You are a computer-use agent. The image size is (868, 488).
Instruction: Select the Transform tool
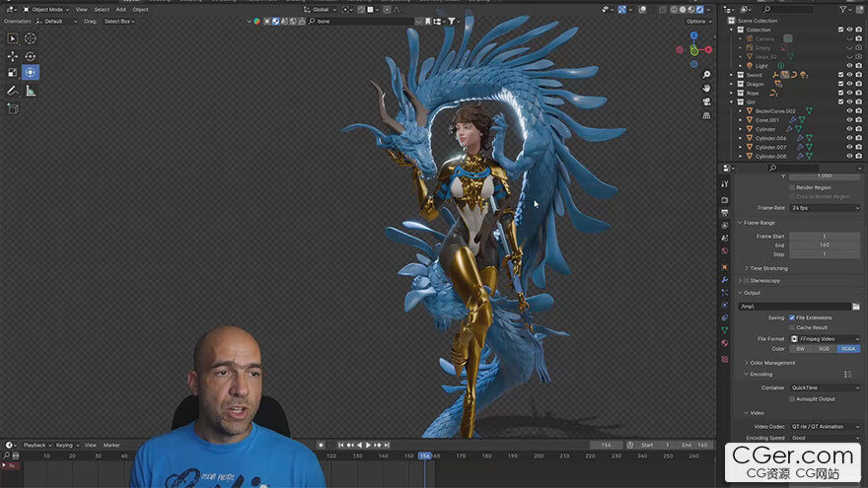[31, 73]
